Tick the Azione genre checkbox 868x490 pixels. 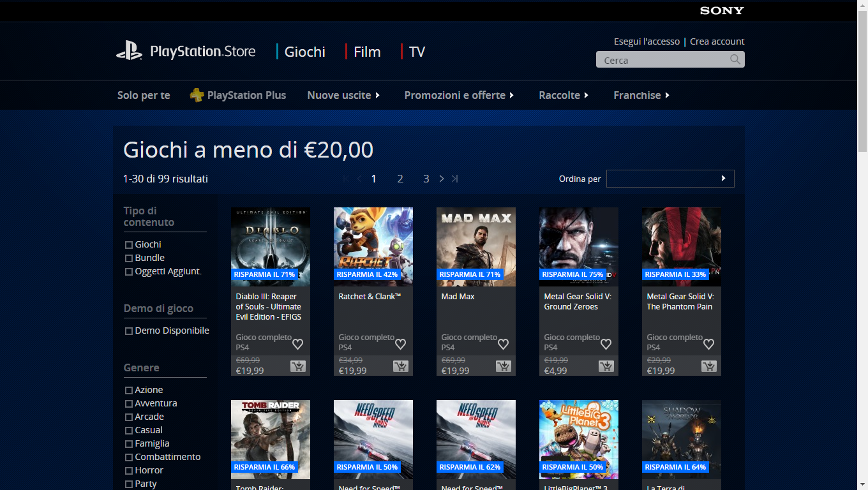[129, 390]
